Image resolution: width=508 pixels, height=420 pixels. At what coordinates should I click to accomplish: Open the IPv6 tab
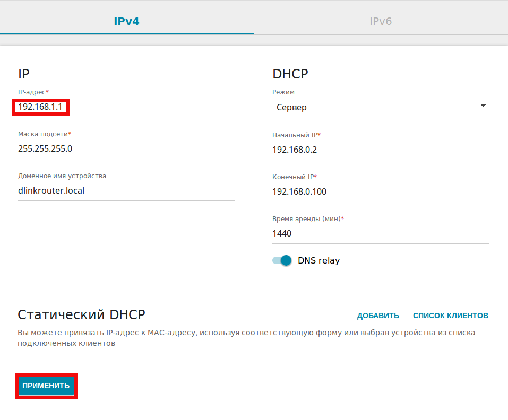click(x=381, y=22)
